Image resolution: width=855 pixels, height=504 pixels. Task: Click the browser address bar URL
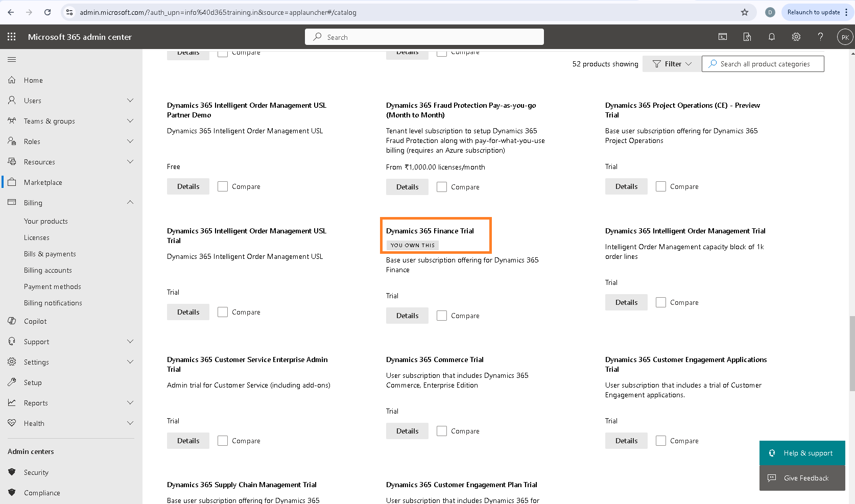click(218, 12)
